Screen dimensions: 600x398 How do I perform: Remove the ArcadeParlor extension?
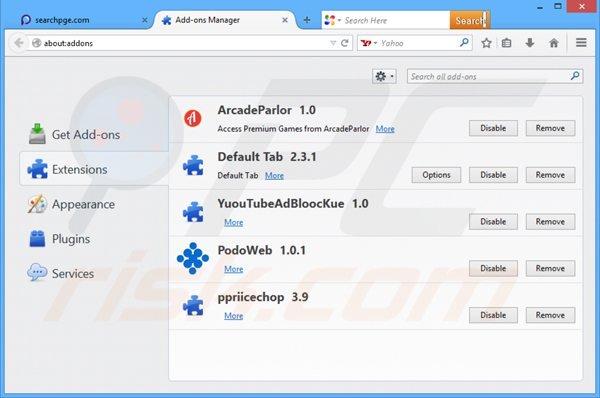pos(550,128)
